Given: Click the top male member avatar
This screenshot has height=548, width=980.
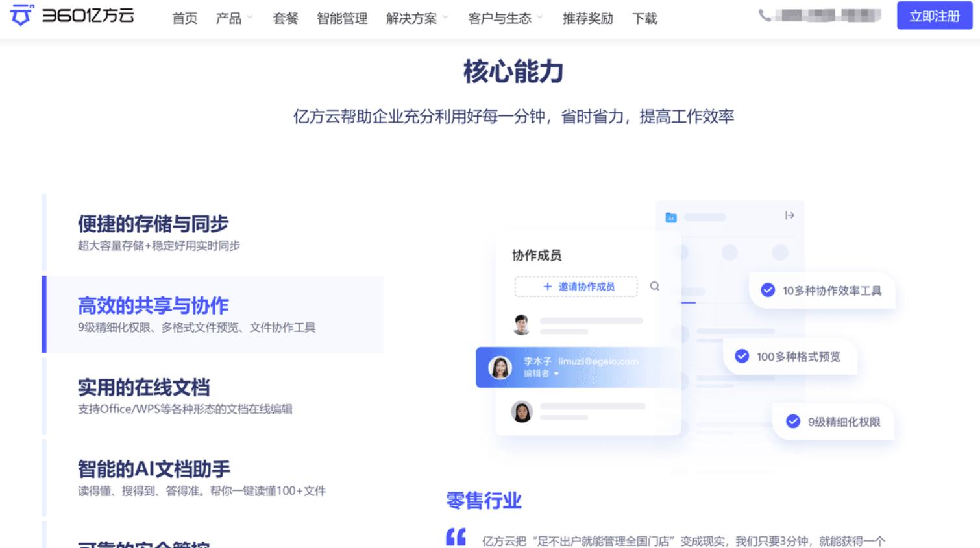Looking at the screenshot, I should click(522, 324).
